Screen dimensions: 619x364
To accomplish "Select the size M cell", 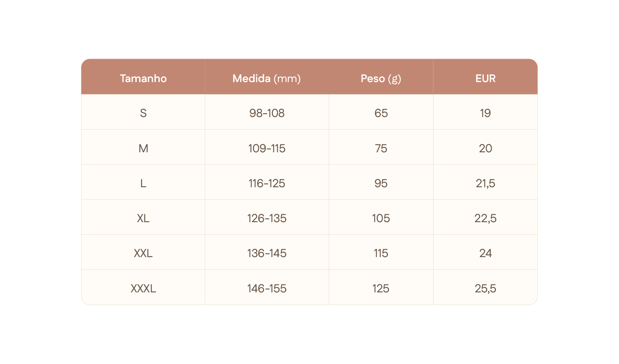I will 143,148.
